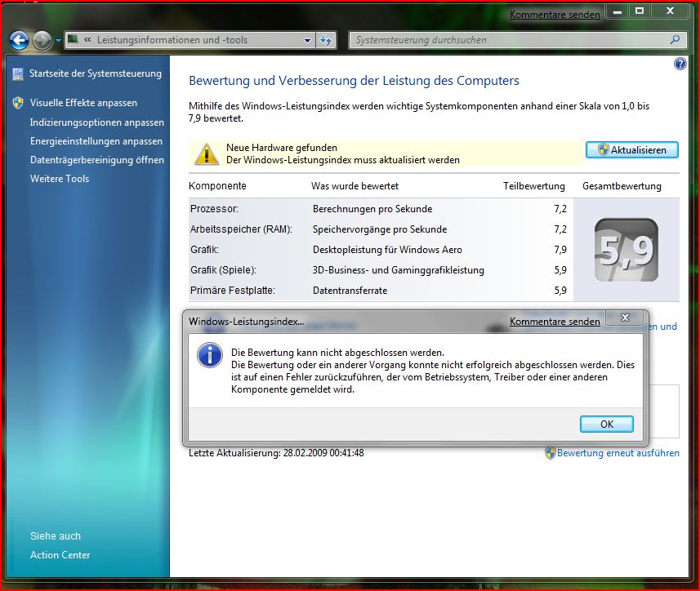Refresh the page with the address bar refresh icon
Image resolution: width=700 pixels, height=591 pixels.
point(326,40)
